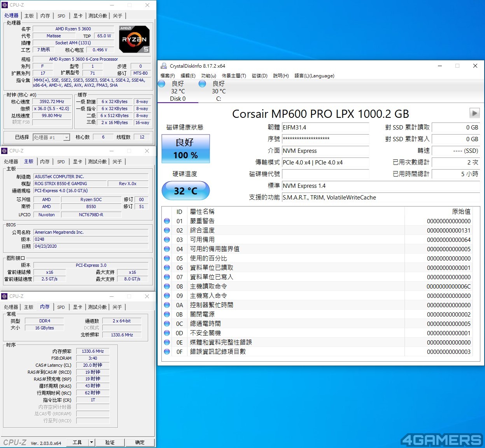Click the status dot for attribute 0C 總通電時間
The height and width of the screenshot is (448, 485).
pyautogui.click(x=167, y=324)
